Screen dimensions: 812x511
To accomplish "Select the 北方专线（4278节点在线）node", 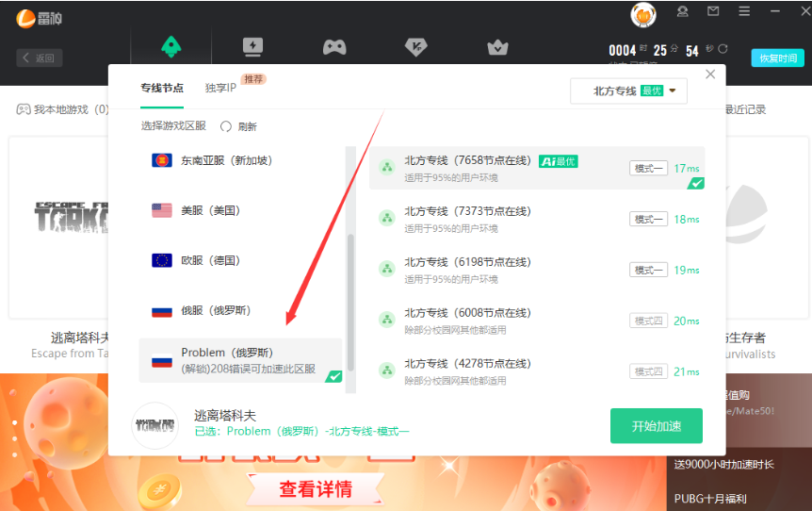I will click(x=537, y=371).
